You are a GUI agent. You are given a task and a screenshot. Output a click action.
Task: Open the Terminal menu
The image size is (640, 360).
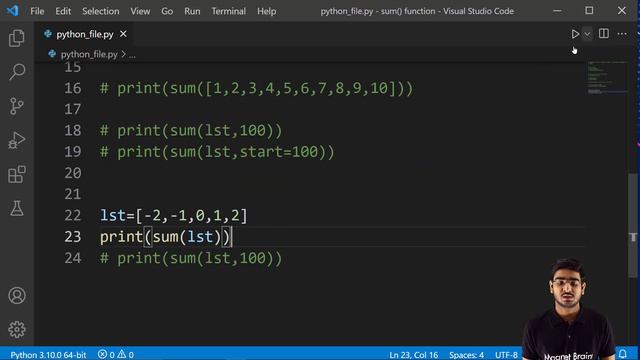[x=228, y=11]
